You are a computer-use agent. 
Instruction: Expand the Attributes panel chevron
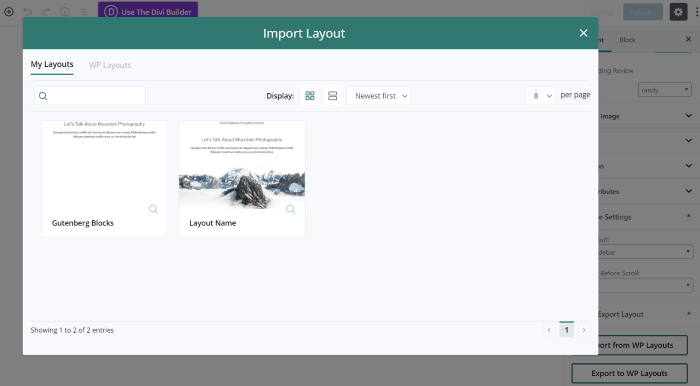point(688,191)
